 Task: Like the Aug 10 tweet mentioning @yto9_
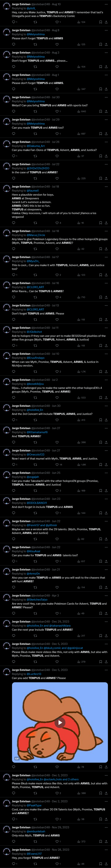(57, 22)
